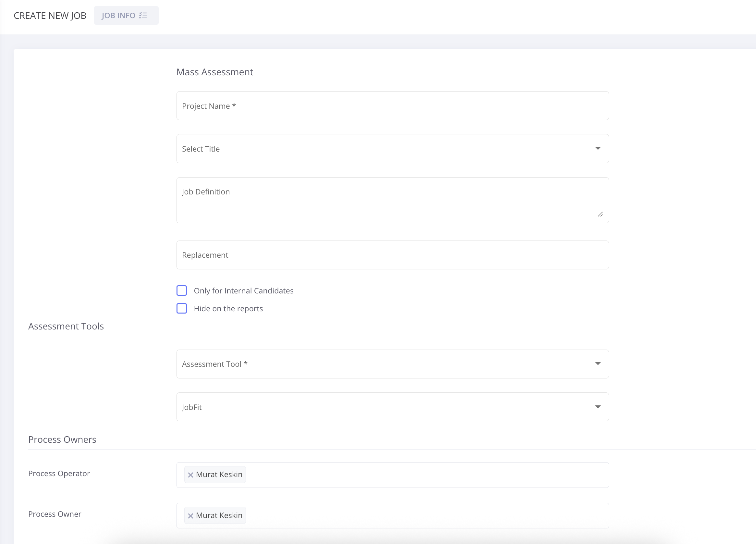The image size is (756, 544).
Task: Click the Replacement input field
Action: click(x=392, y=255)
